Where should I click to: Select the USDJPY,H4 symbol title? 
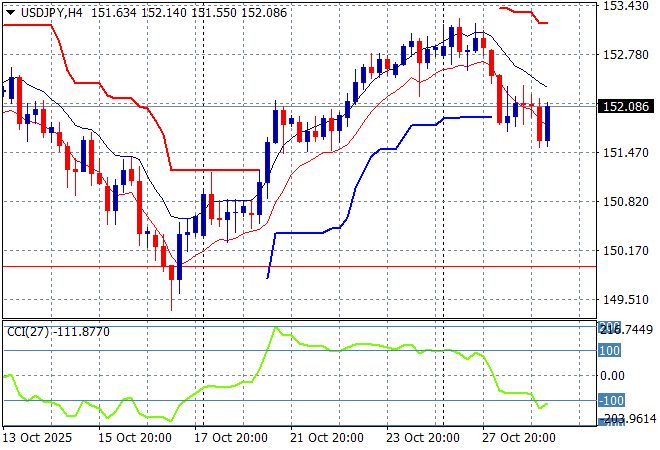coord(51,13)
